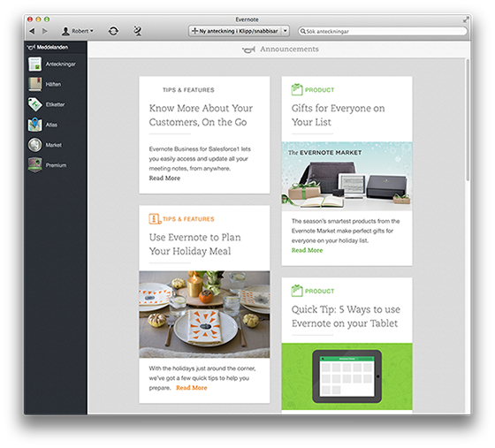The width and height of the screenshot is (495, 448).
Task: Click the Etiketter tag icon
Action: (x=34, y=104)
